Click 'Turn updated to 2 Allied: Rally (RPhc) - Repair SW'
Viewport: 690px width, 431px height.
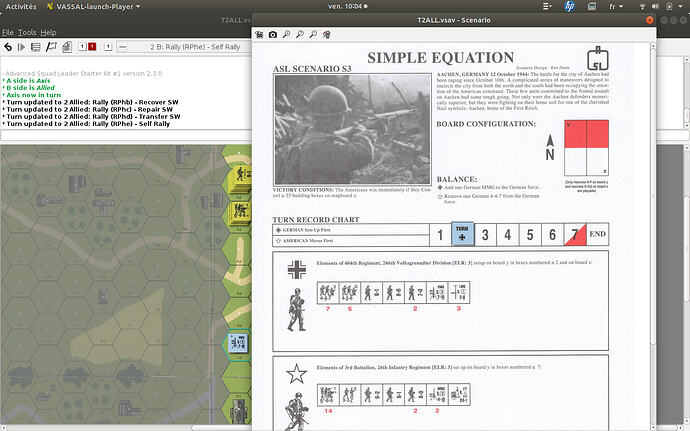pos(88,109)
